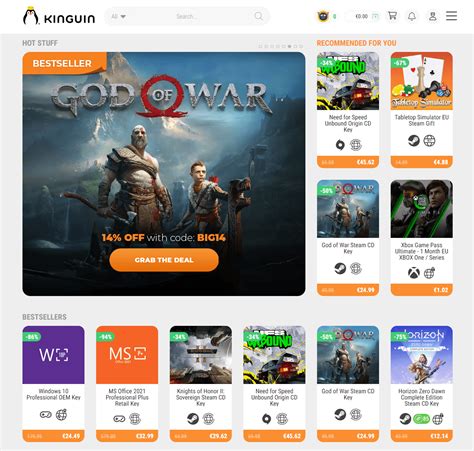Click Origin icon on recommended Need for Speed card
This screenshot has width=474, height=451.
point(340,145)
